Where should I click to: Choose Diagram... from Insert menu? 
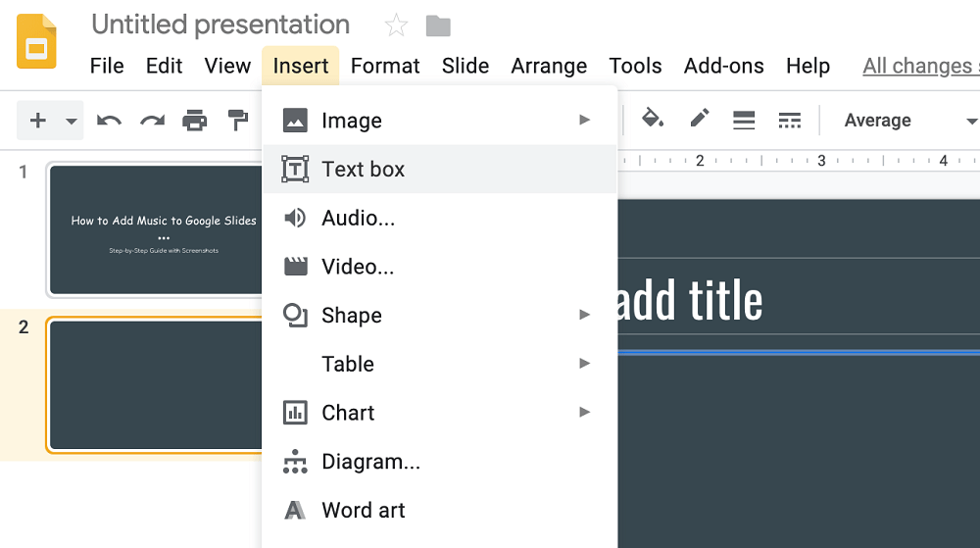tap(440, 461)
